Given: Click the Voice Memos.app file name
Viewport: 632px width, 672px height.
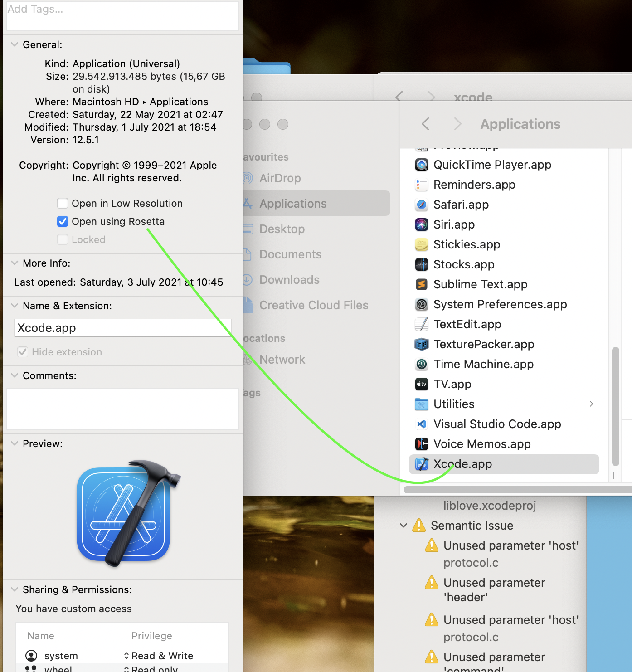Looking at the screenshot, I should 482,444.
